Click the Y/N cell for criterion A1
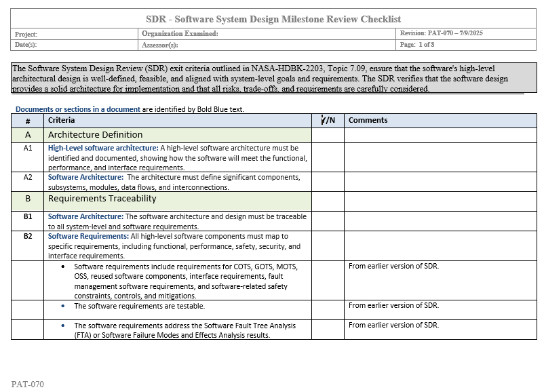Image resolution: width=544 pixels, height=392 pixels. [x=328, y=157]
